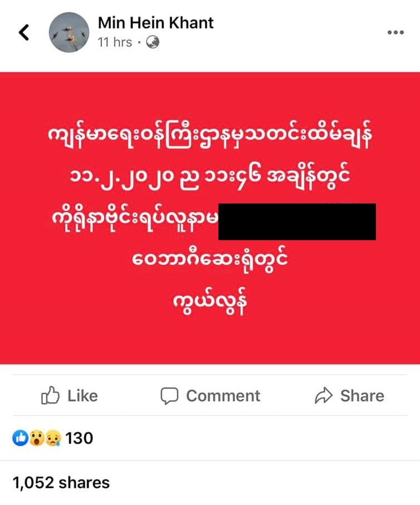This screenshot has height=505, width=420.
Task: Tap the Like button label
Action: (82, 396)
